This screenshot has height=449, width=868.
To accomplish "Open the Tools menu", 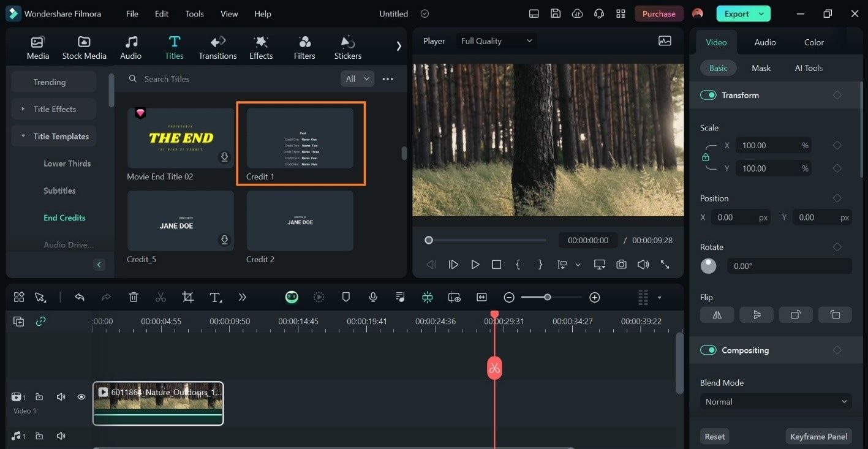I will click(195, 13).
